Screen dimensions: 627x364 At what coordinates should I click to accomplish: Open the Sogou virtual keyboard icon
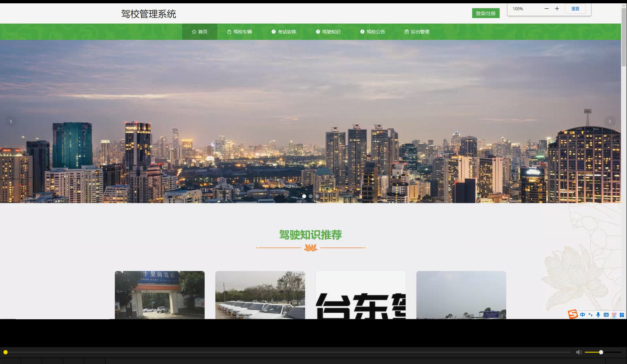(x=605, y=315)
